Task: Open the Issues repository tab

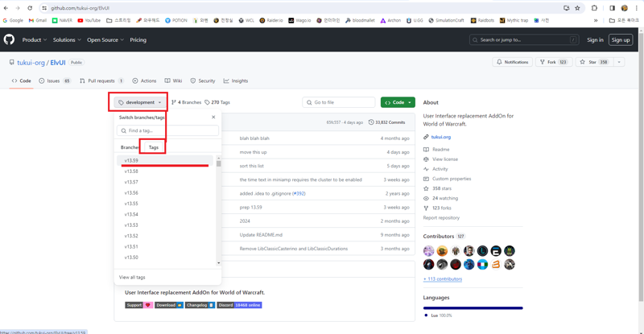Action: pos(54,80)
